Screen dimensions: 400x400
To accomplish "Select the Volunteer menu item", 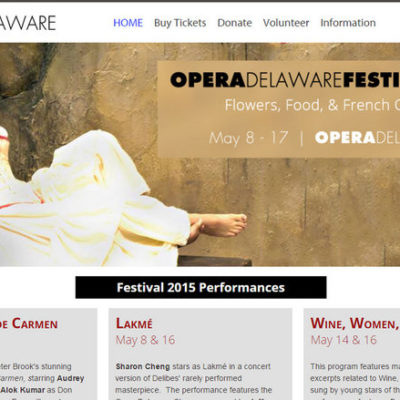I will [x=286, y=23].
